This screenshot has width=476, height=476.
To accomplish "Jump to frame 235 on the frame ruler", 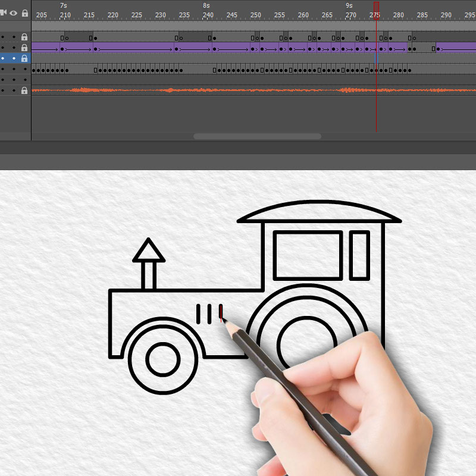I will (184, 15).
